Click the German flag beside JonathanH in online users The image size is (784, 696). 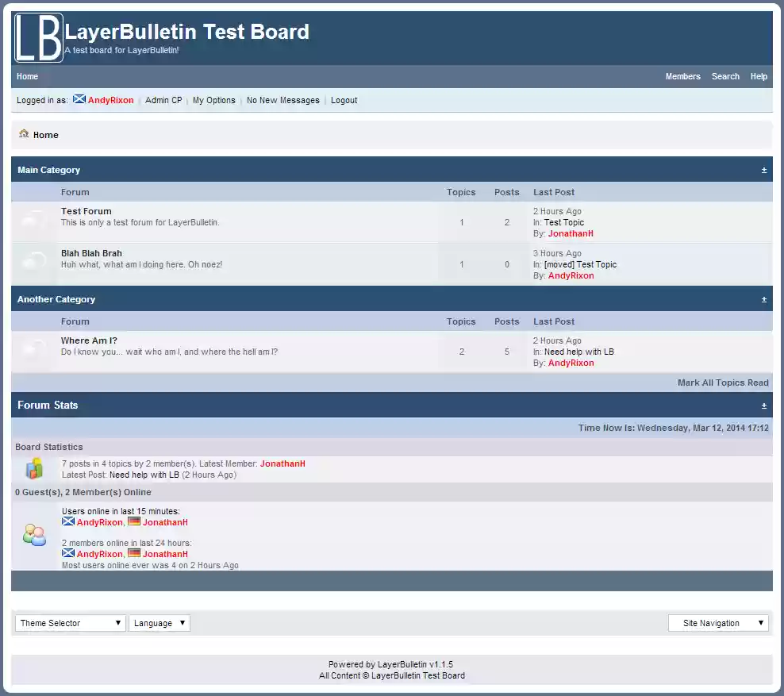pyautogui.click(x=135, y=522)
